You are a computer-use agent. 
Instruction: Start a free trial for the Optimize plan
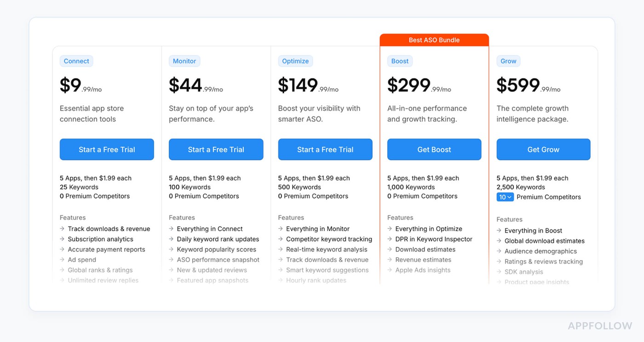point(325,149)
